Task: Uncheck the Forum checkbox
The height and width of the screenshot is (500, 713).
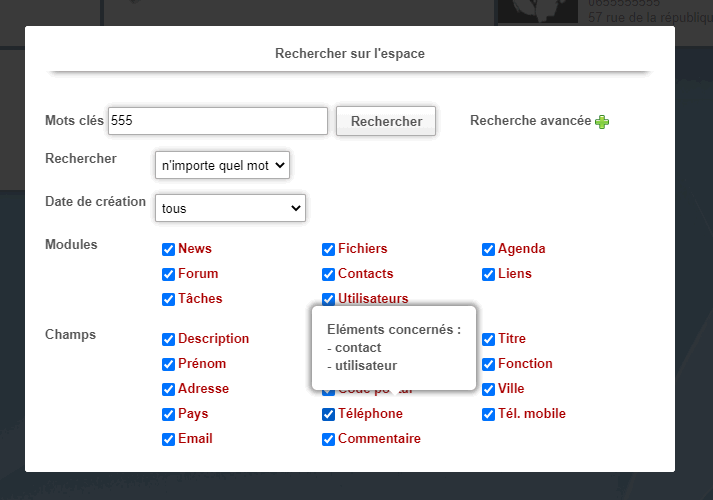Action: click(x=169, y=274)
